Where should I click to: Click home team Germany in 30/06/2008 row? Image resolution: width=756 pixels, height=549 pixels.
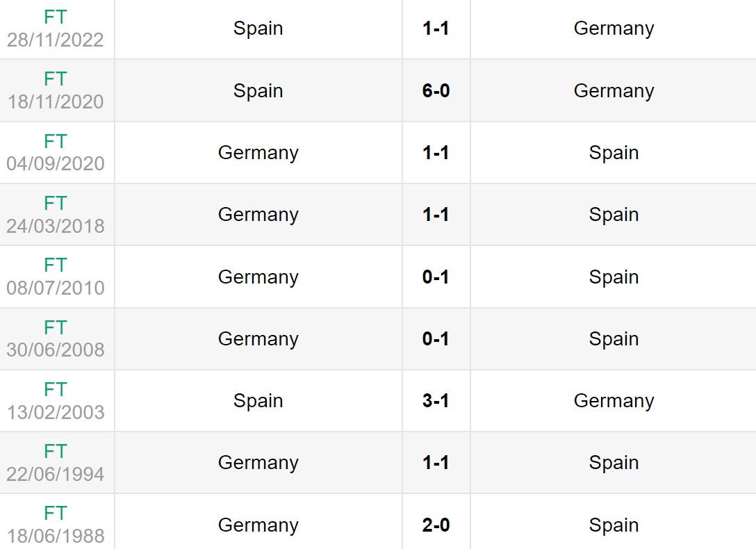click(x=258, y=339)
